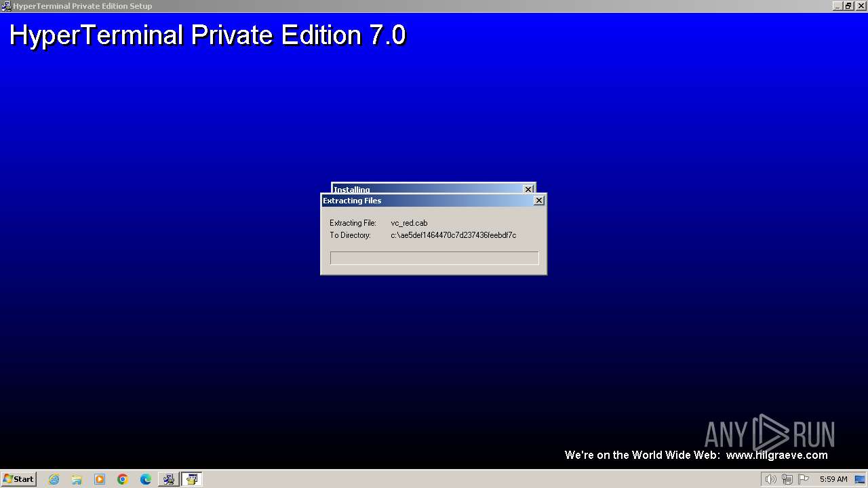Open Microsoft Edge from the taskbar
Image resolution: width=868 pixels, height=488 pixels.
coord(146,479)
